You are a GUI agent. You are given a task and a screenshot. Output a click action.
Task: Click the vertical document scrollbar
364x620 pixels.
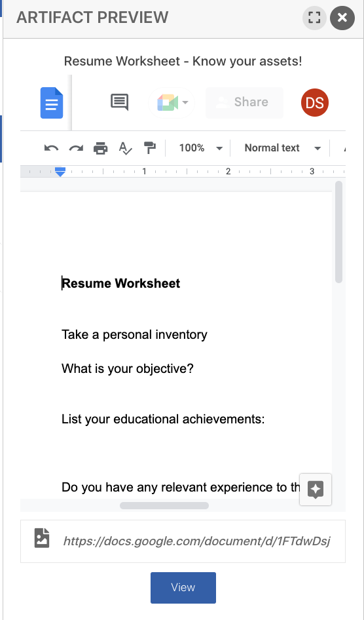pyautogui.click(x=338, y=232)
